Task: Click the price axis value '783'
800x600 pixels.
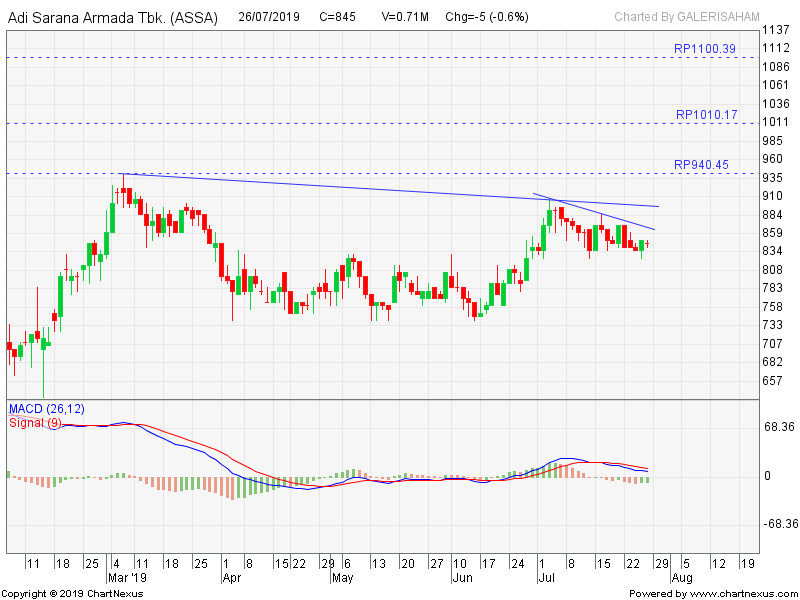Action: [772, 288]
